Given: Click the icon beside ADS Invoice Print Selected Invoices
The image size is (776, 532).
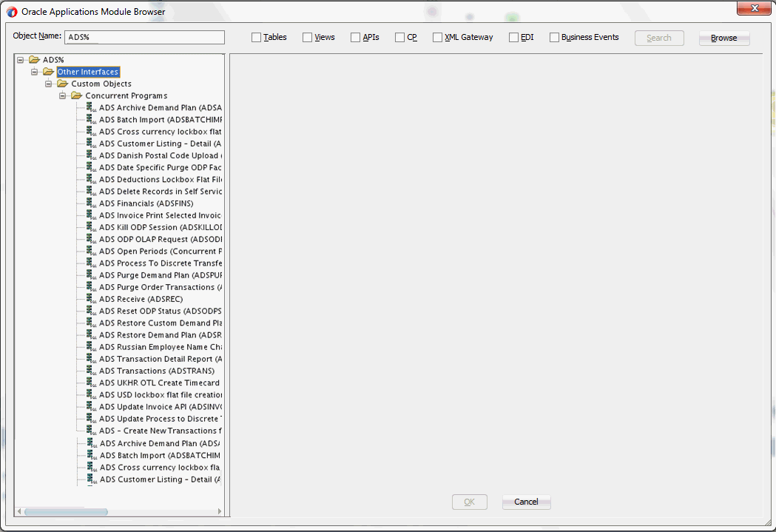Looking at the screenshot, I should click(92, 215).
